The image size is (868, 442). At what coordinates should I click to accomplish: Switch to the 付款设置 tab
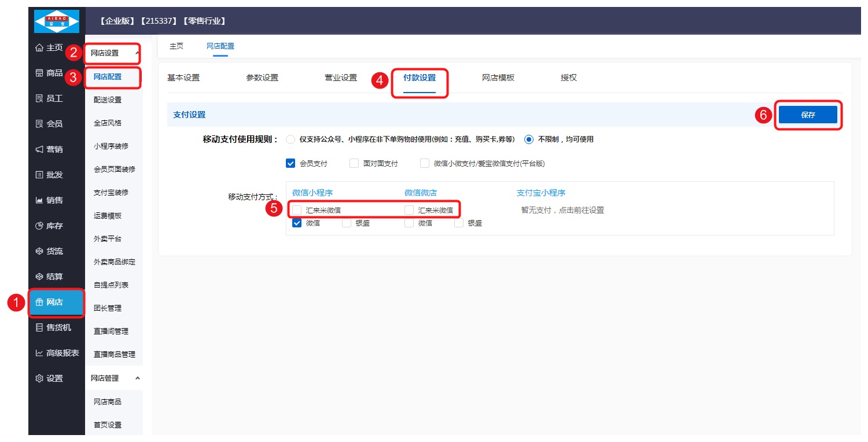click(x=420, y=78)
